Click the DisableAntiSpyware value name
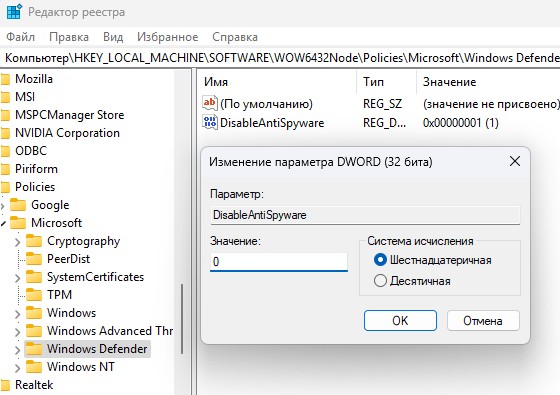The height and width of the screenshot is (395, 560). (272, 122)
